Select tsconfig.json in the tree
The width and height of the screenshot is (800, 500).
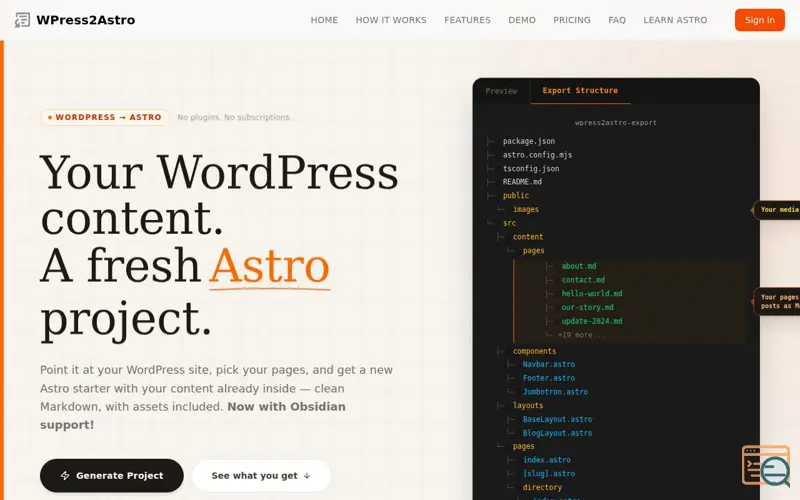tap(531, 168)
